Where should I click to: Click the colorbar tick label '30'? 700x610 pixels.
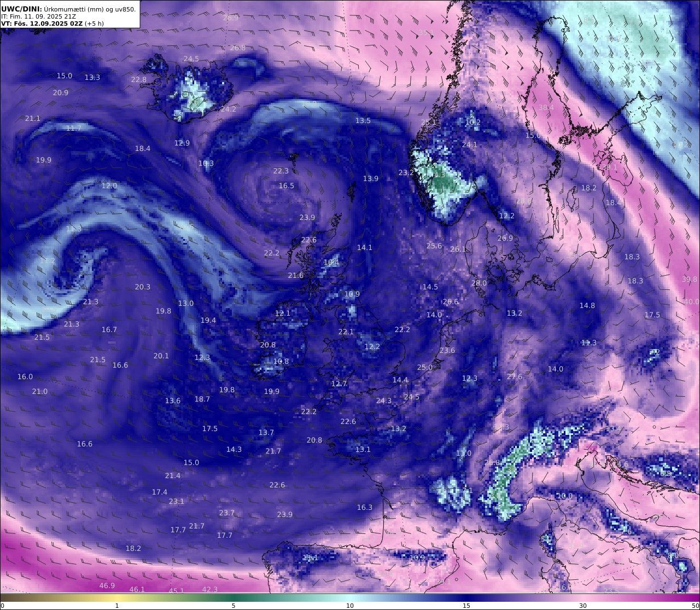point(583,606)
